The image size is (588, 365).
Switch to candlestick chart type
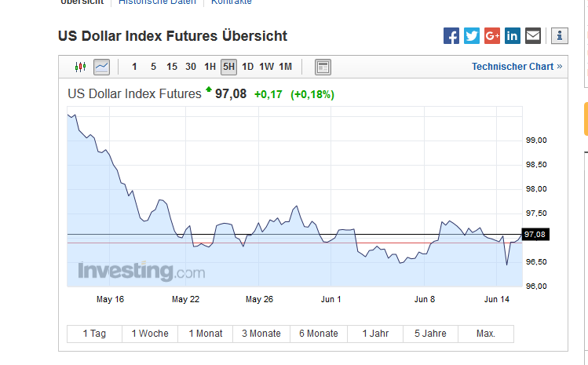80,67
